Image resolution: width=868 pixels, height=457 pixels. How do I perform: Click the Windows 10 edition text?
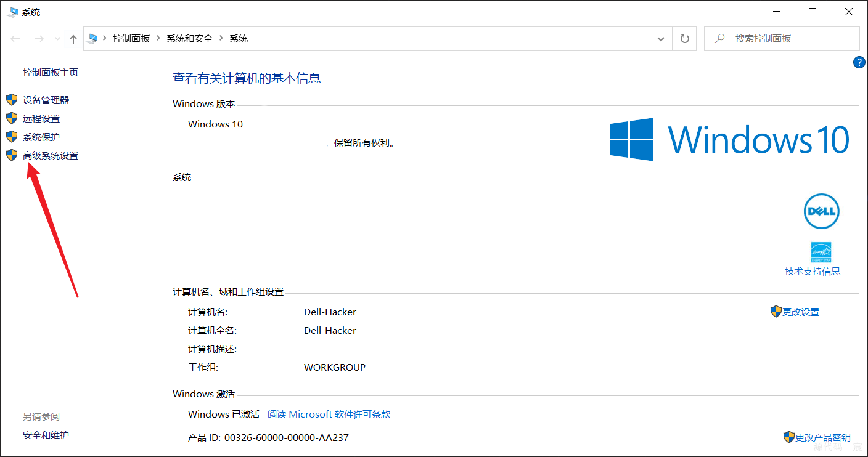[216, 124]
